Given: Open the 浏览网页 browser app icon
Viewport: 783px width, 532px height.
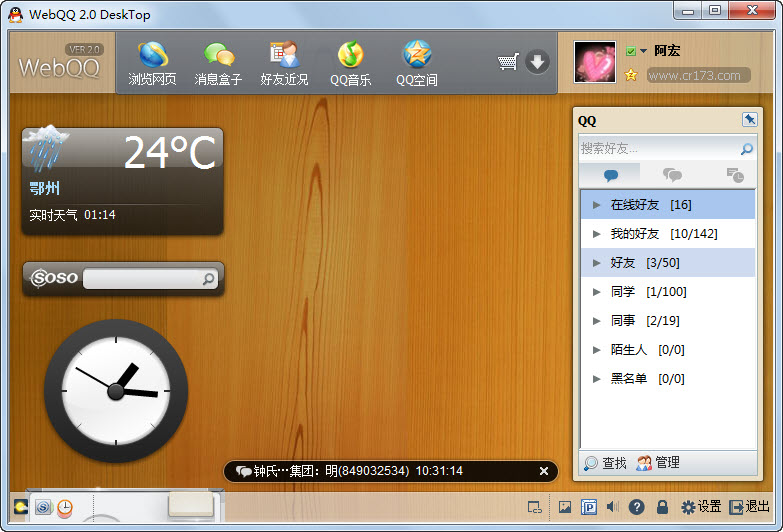Looking at the screenshot, I should click(152, 62).
